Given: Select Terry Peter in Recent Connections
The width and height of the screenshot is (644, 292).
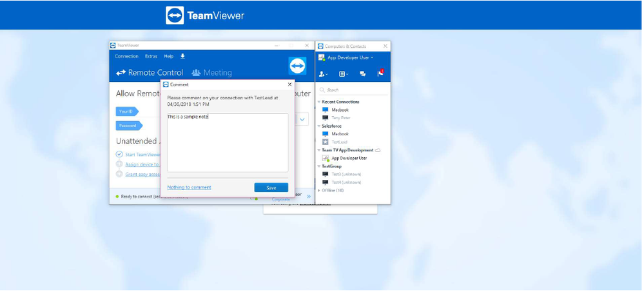Looking at the screenshot, I should click(341, 118).
